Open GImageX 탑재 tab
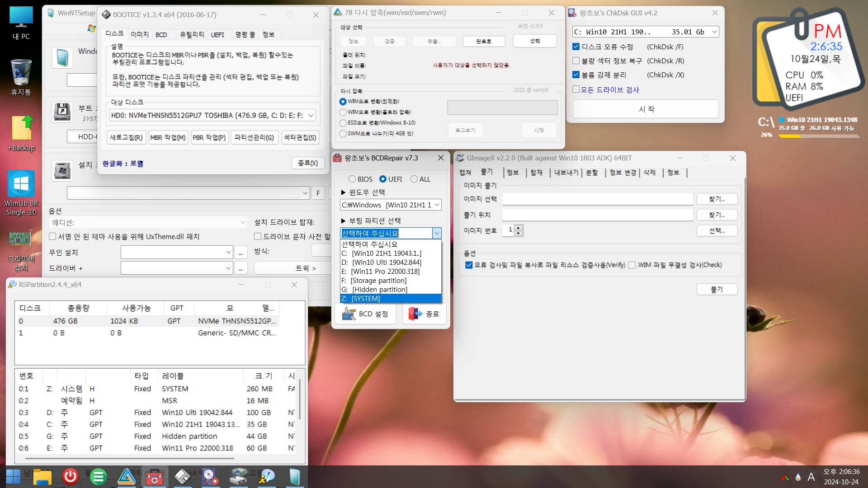 coord(537,173)
